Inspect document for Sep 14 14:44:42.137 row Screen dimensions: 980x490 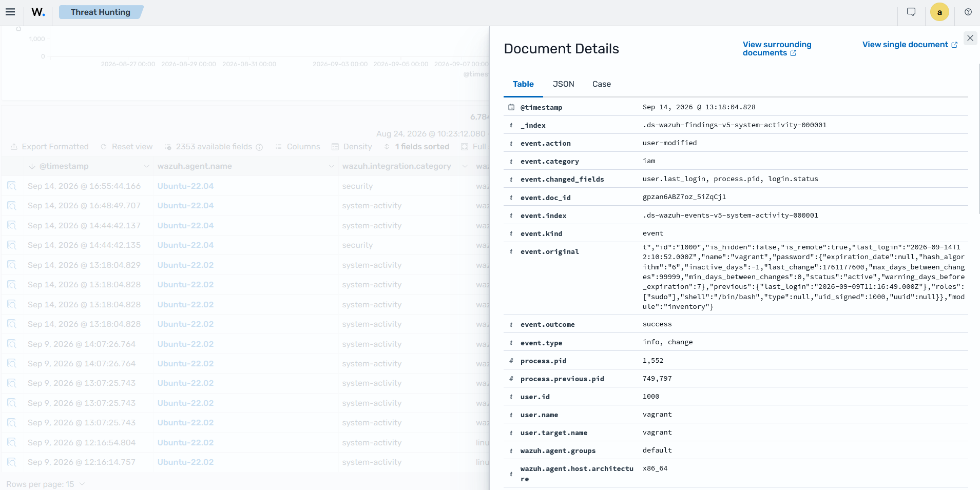[12, 225]
